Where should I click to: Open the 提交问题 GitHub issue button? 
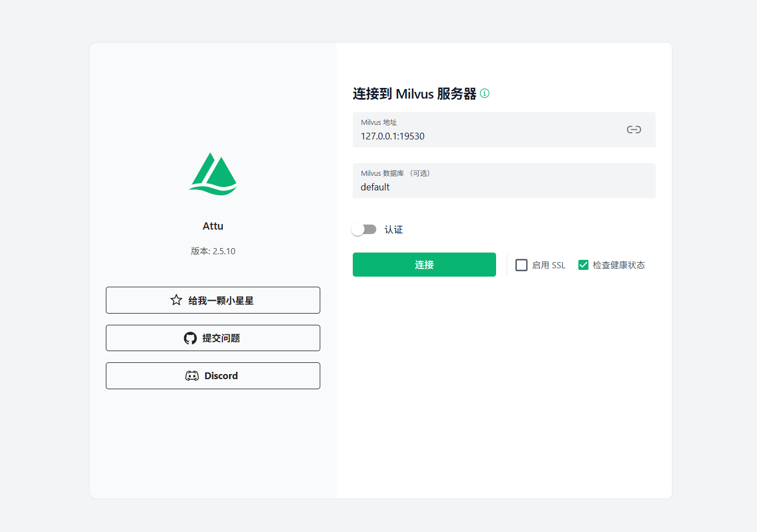pyautogui.click(x=213, y=338)
